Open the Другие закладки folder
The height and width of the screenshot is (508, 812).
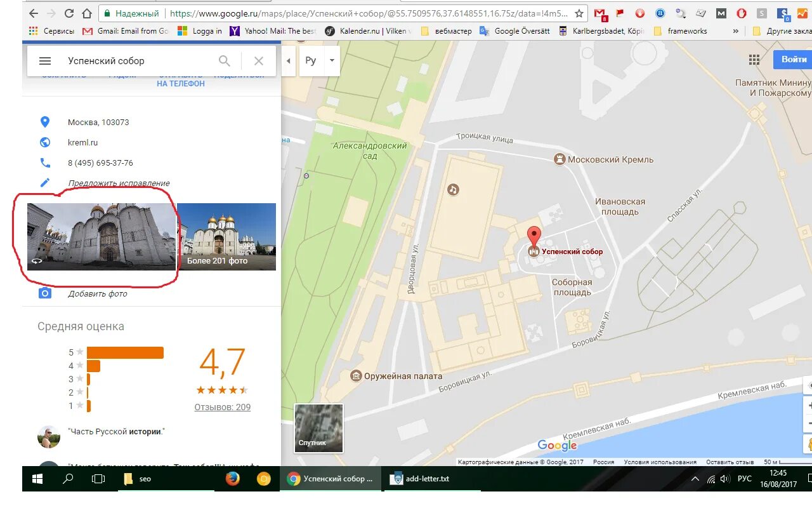coord(781,30)
